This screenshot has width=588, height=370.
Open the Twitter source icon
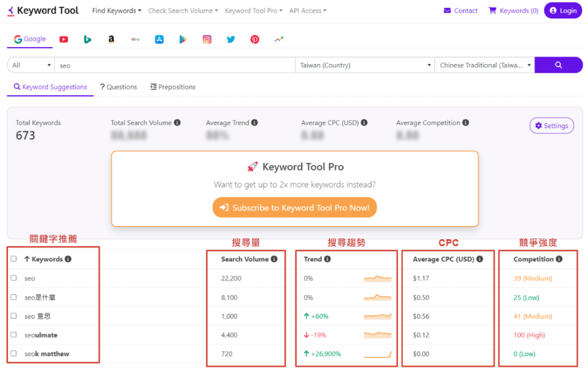pos(231,40)
